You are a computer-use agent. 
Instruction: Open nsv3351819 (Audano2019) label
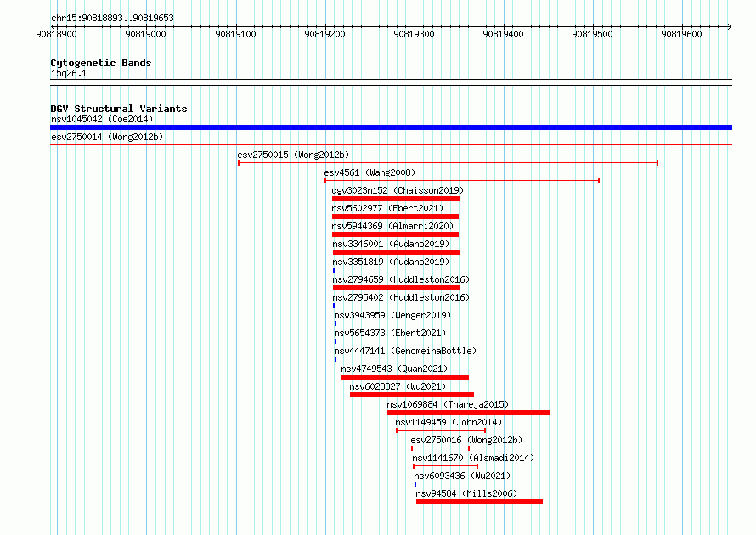point(391,262)
